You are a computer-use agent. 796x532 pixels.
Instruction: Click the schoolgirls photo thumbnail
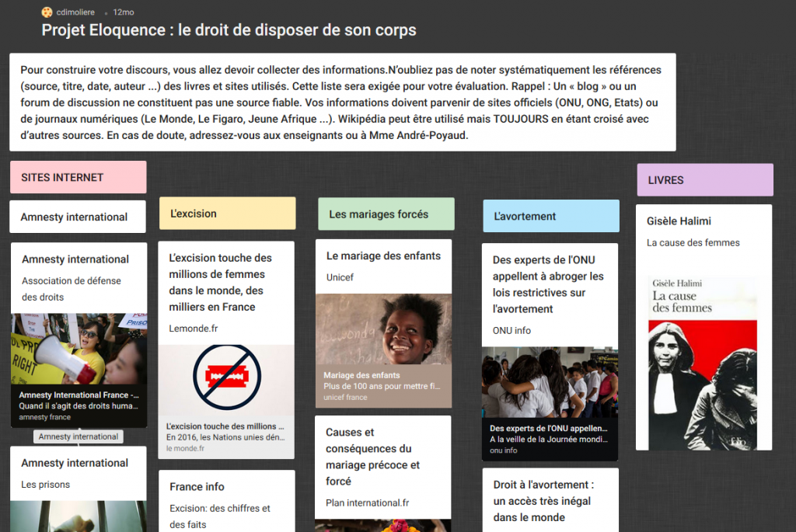coord(550,382)
